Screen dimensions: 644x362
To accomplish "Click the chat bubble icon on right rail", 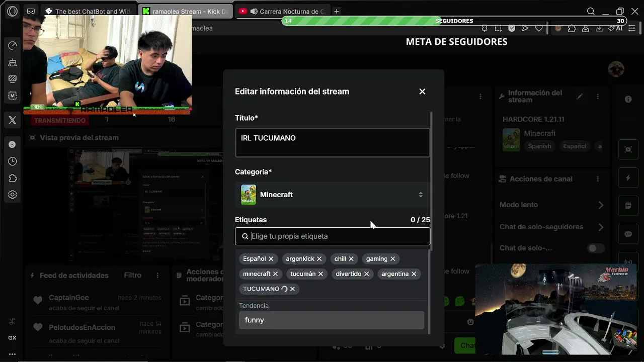I will point(628,234).
